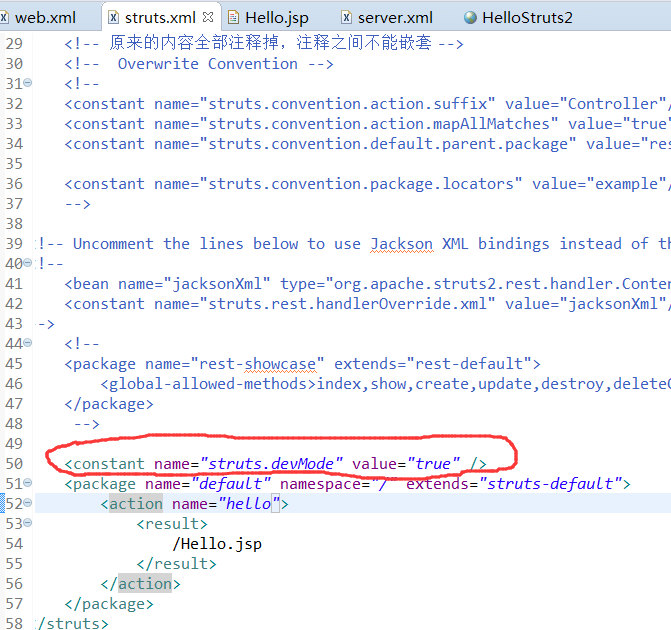Click "struts.convention.package.locators" on line 36
The width and height of the screenshot is (671, 630).
pyautogui.click(x=361, y=184)
